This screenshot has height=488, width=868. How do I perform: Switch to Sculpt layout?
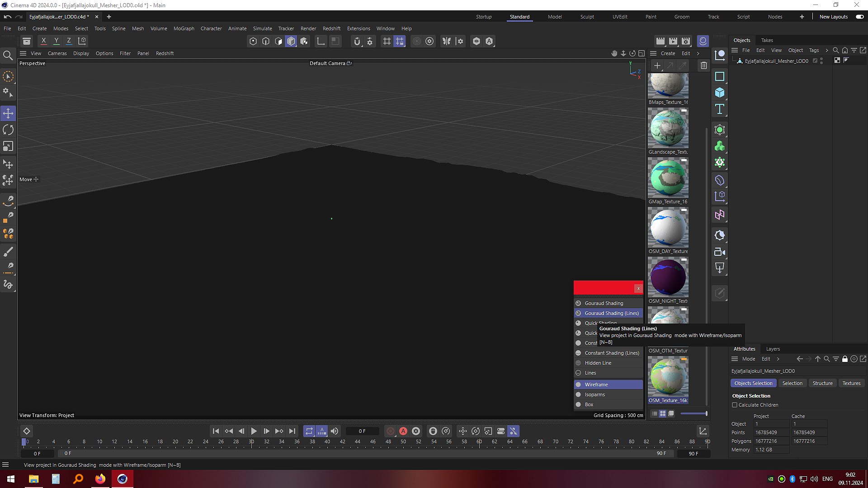pyautogui.click(x=587, y=17)
